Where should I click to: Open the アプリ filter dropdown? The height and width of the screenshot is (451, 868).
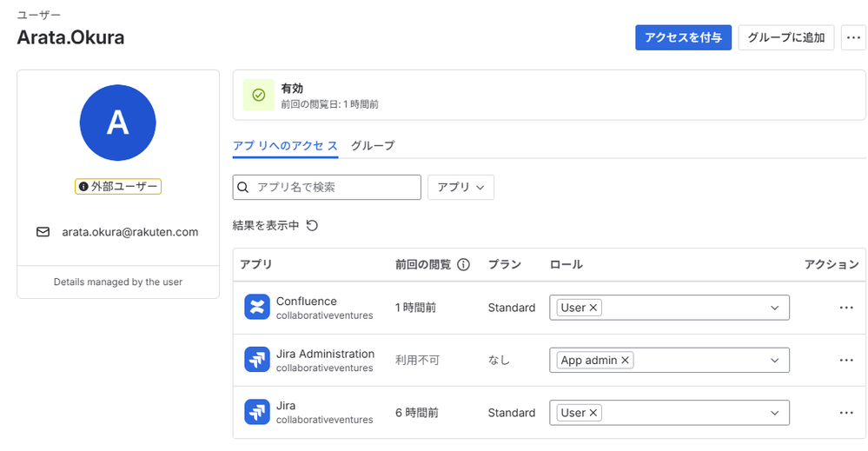461,187
